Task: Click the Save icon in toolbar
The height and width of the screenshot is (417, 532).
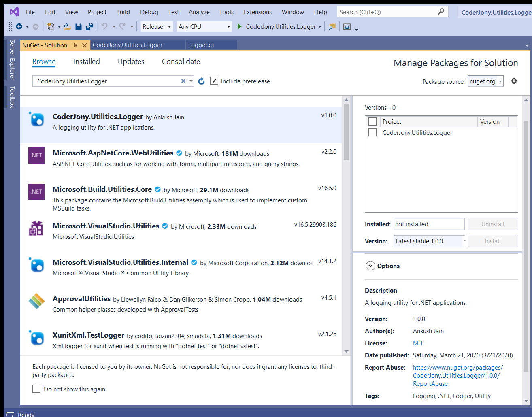Action: pos(79,27)
